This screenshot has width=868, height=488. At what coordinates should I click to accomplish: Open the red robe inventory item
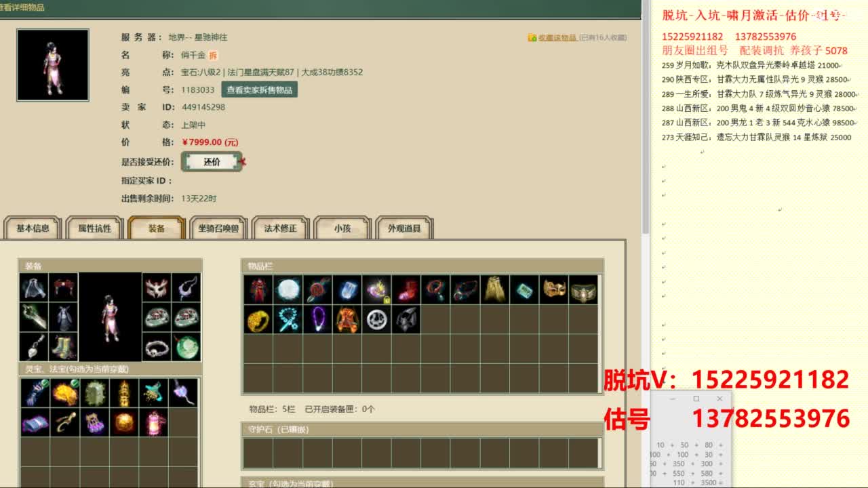258,289
